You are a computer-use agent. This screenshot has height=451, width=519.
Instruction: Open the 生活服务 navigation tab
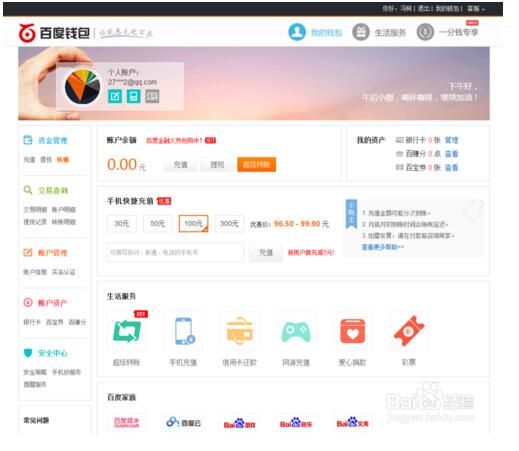(379, 32)
